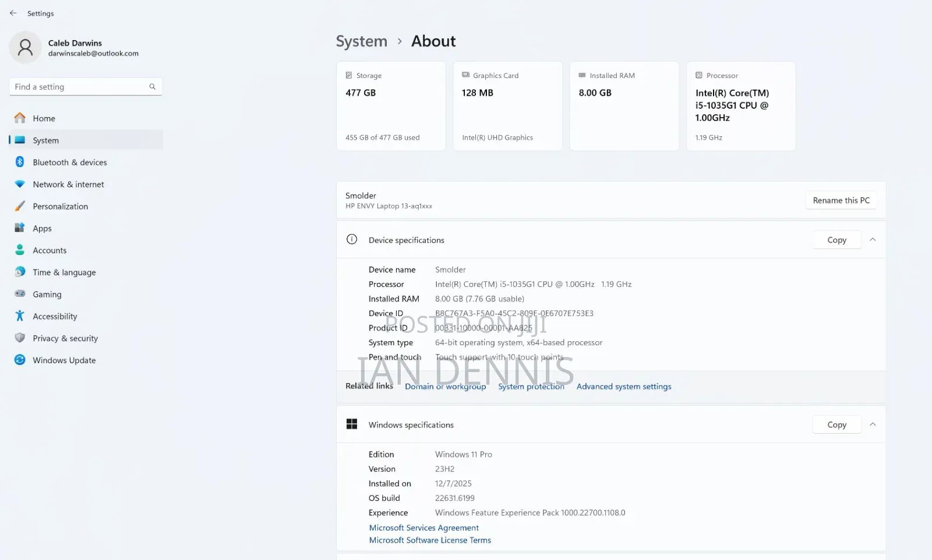Click System in the breadcrumb
932x560 pixels.
click(x=362, y=41)
